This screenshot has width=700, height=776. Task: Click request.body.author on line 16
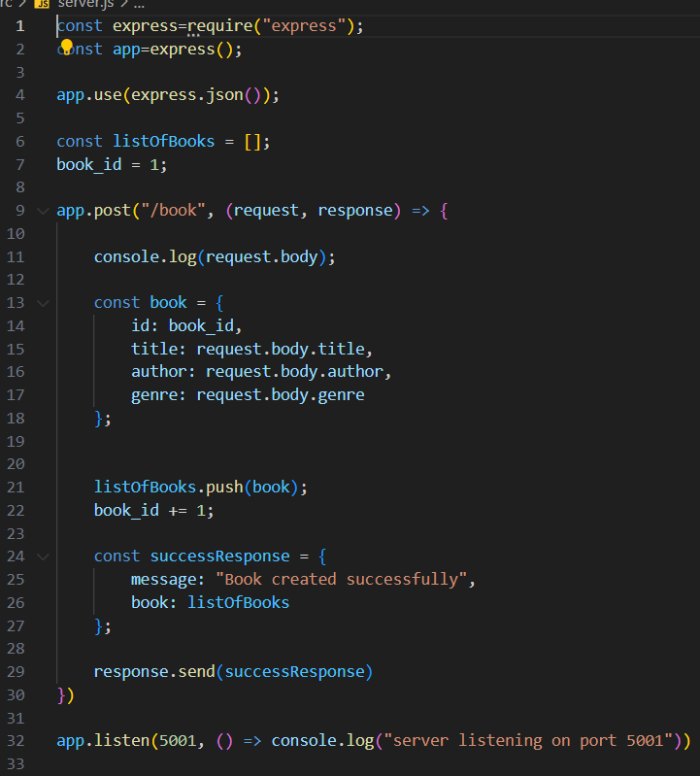click(295, 372)
